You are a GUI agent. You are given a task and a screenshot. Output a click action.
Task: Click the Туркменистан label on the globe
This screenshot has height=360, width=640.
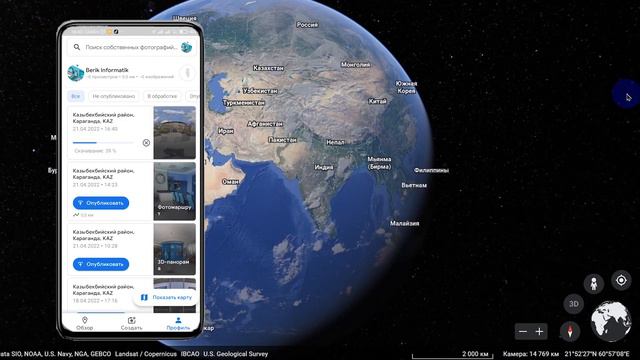(x=244, y=103)
